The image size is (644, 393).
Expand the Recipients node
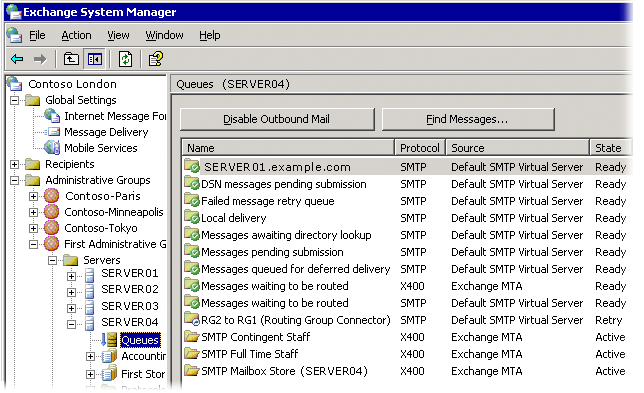pyautogui.click(x=14, y=164)
